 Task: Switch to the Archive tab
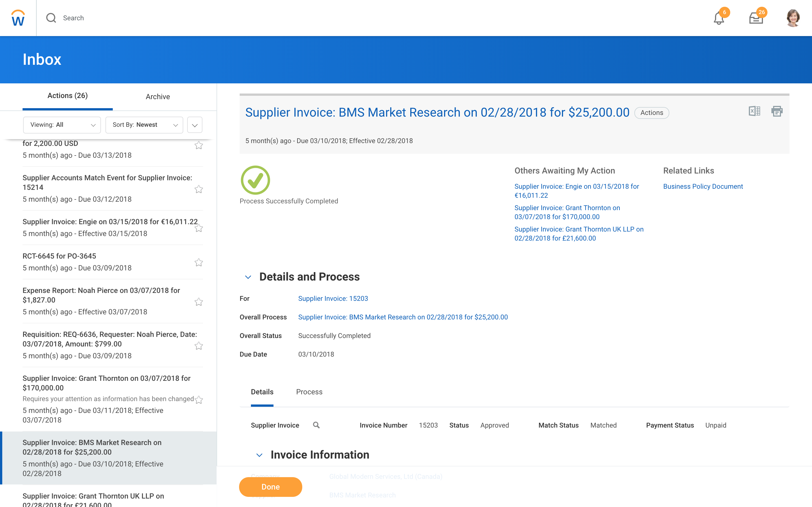pos(158,97)
